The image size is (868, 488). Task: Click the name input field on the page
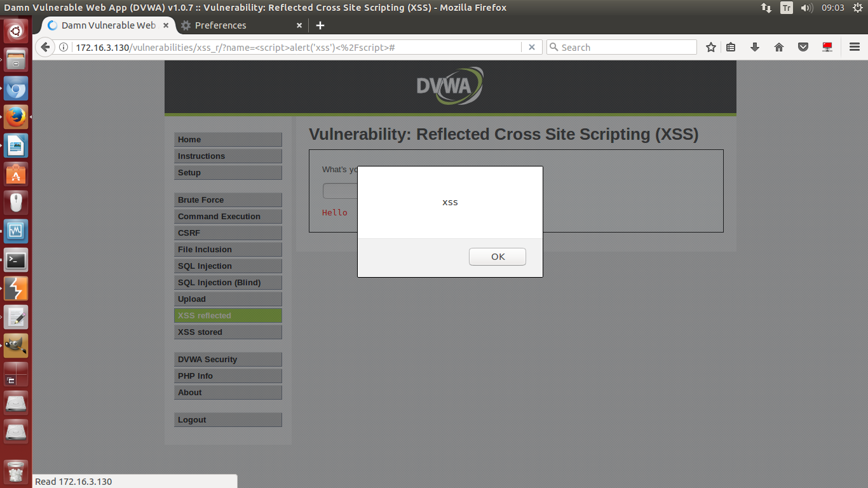[x=340, y=191]
